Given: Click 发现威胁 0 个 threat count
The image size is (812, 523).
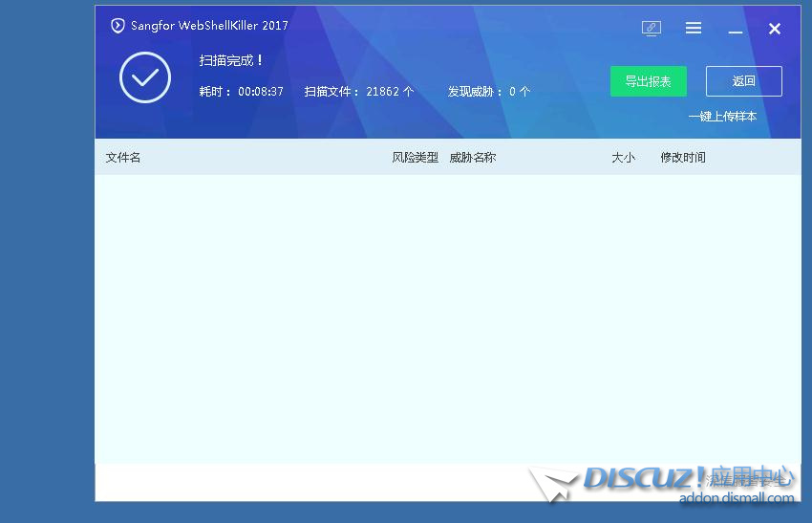Looking at the screenshot, I should 489,91.
